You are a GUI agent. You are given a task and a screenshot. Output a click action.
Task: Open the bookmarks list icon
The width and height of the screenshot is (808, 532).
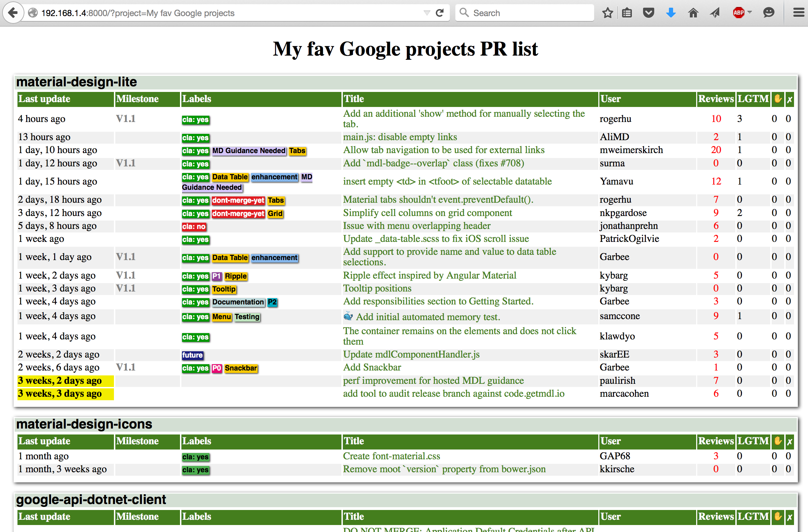[x=627, y=13]
